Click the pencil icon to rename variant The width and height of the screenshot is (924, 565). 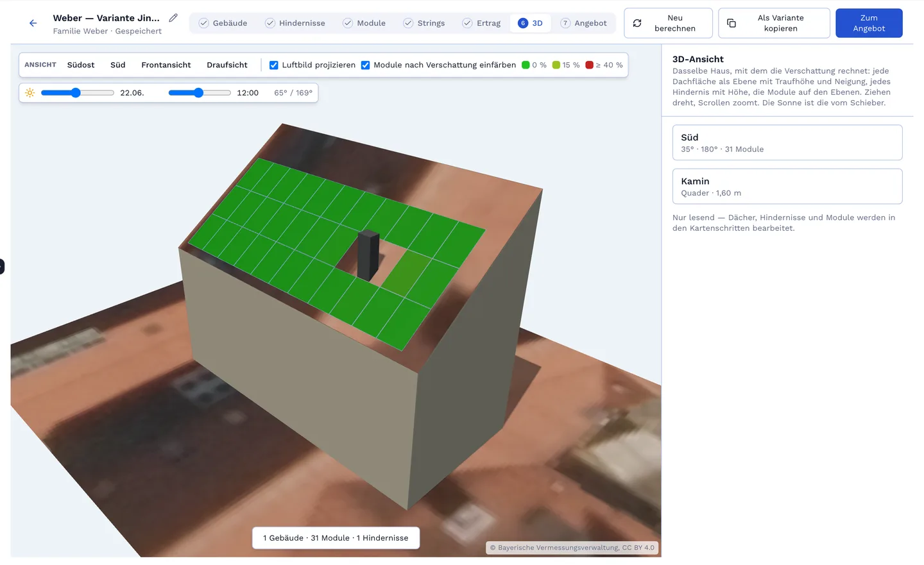(173, 18)
